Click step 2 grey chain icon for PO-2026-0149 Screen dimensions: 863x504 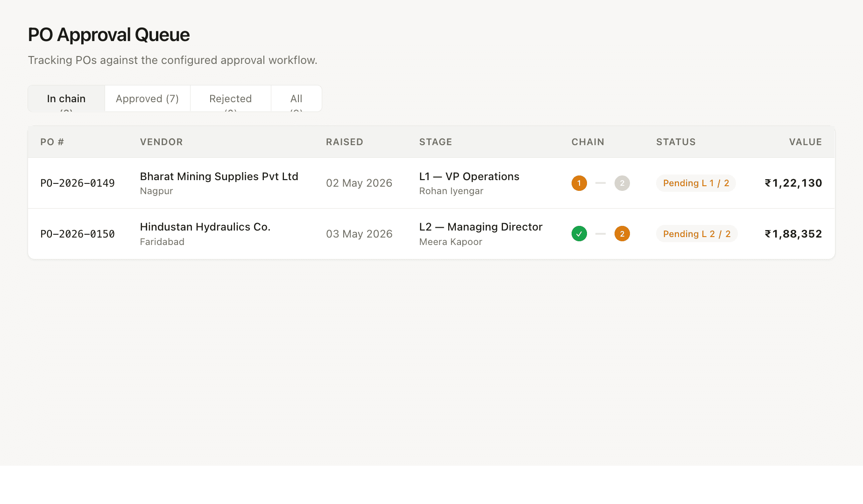(622, 183)
